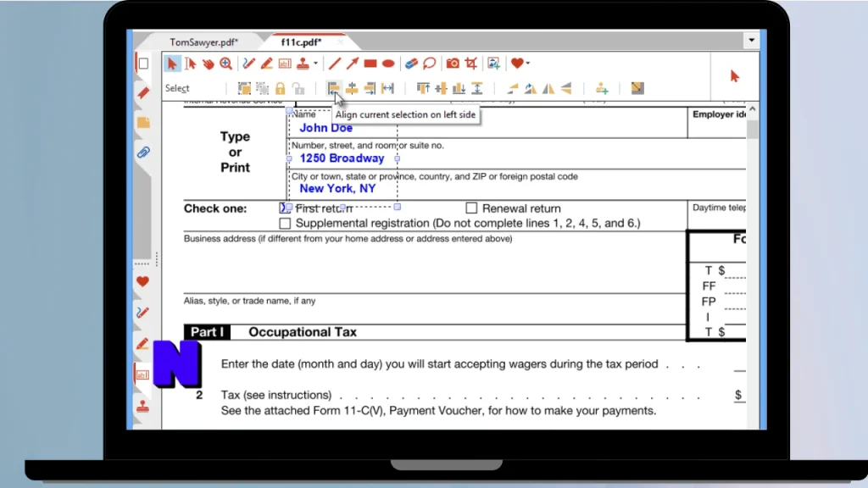Align selection to horizontal center

[x=352, y=88]
